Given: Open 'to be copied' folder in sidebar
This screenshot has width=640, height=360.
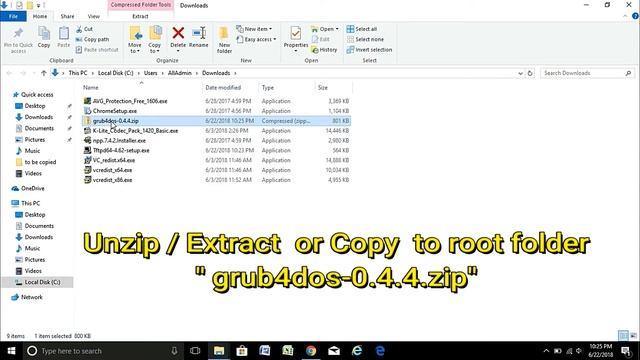Looking at the screenshot, I should click(x=40, y=162).
